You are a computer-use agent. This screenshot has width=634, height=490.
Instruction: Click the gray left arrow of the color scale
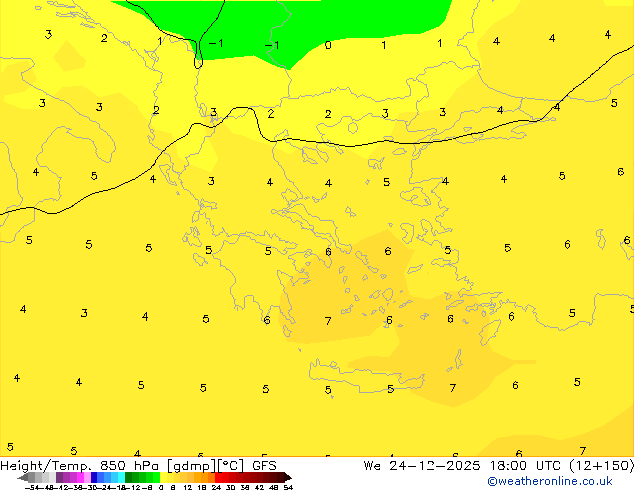(23, 477)
